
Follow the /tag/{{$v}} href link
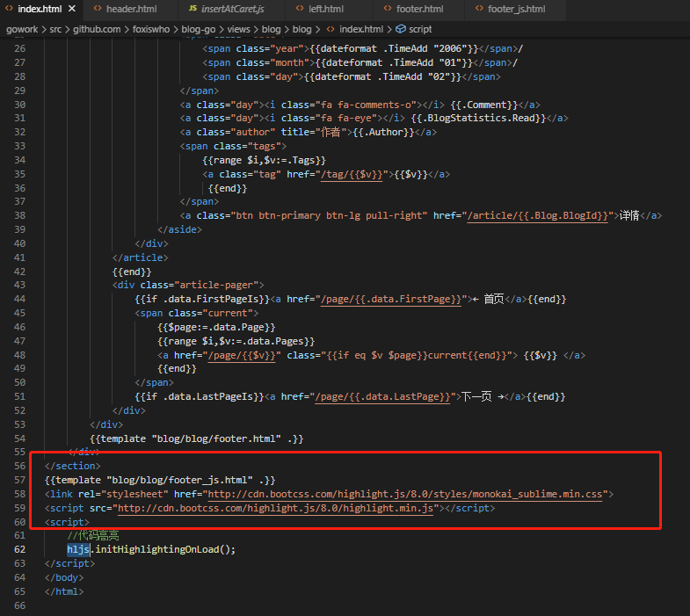(352, 175)
